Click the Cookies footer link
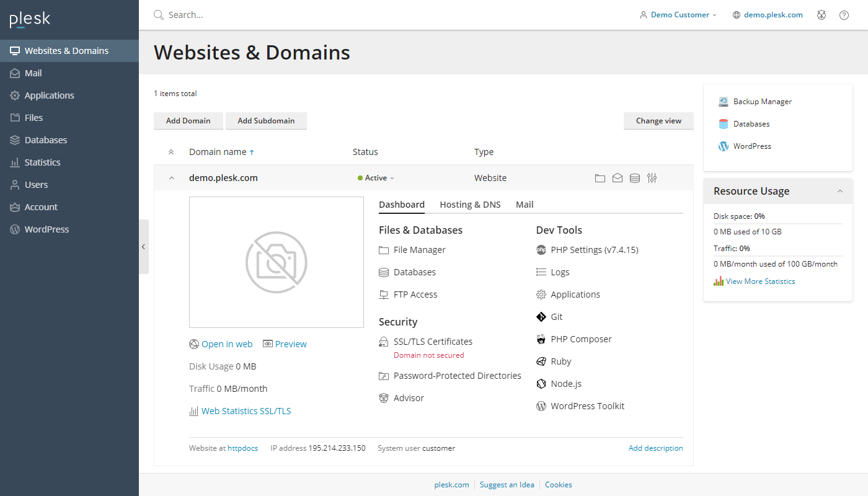The height and width of the screenshot is (496, 868). 559,485
